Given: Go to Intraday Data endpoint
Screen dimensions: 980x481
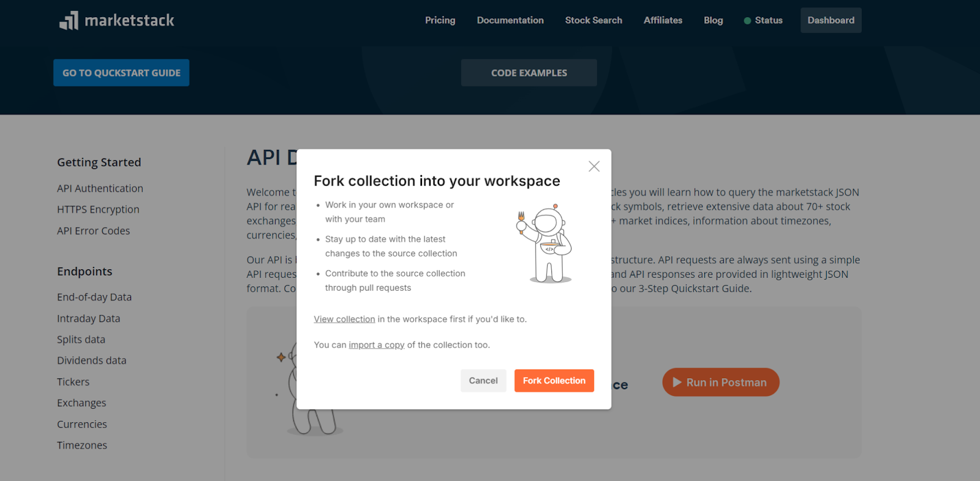Looking at the screenshot, I should point(88,318).
